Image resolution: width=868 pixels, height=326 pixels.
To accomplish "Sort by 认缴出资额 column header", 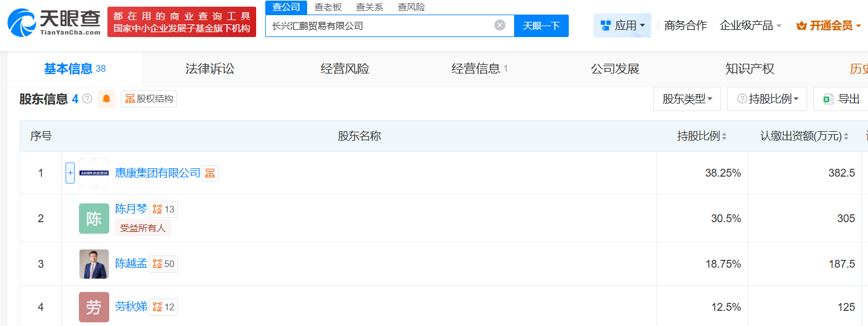I will 804,136.
